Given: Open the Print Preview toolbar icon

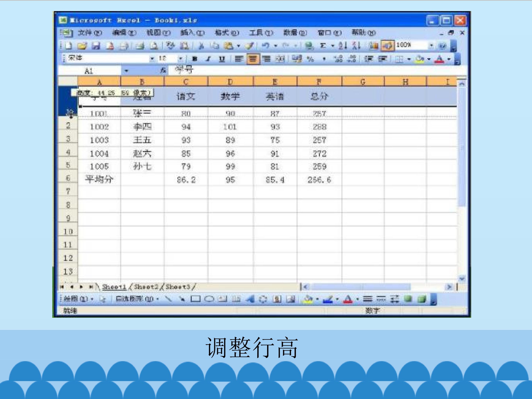Looking at the screenshot, I should (x=154, y=45).
